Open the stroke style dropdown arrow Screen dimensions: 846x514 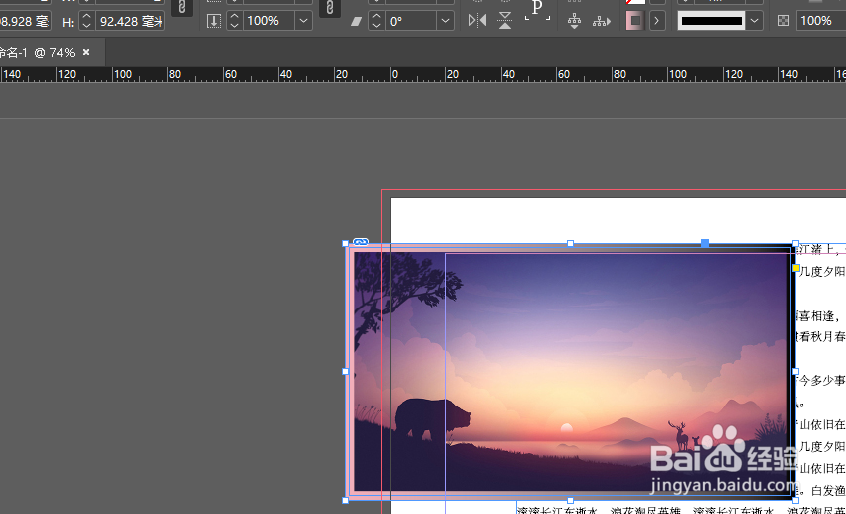(x=754, y=21)
